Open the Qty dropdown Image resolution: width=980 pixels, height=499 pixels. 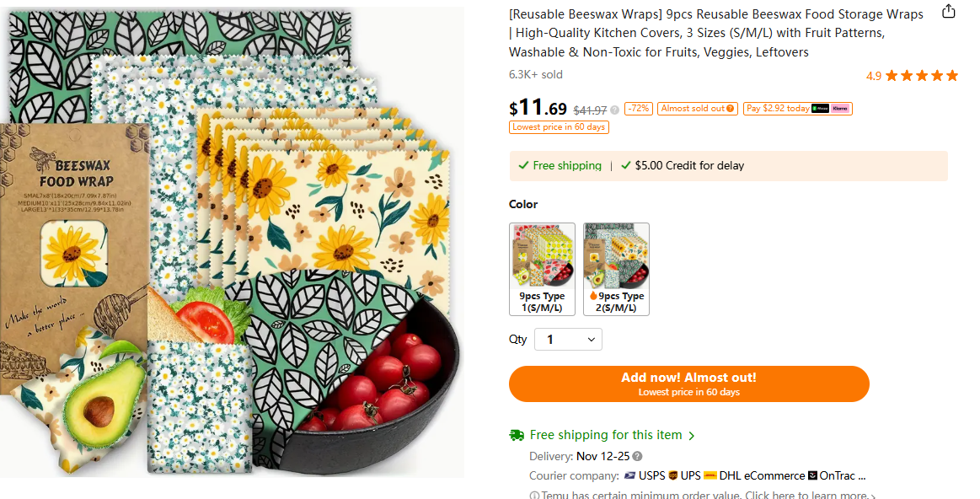click(568, 339)
